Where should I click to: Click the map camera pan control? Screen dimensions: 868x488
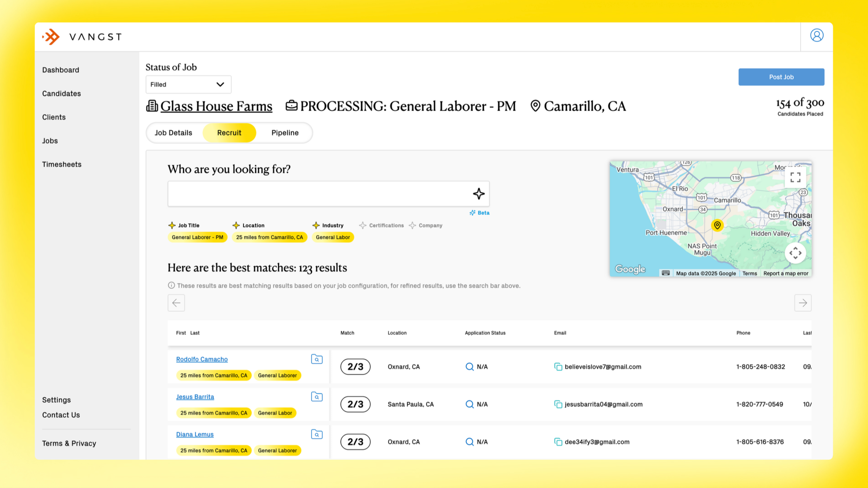(x=795, y=253)
